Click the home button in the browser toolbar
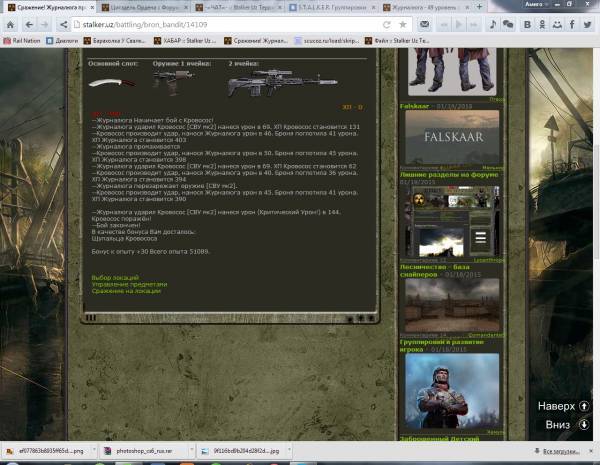The image size is (600, 465). (10, 25)
